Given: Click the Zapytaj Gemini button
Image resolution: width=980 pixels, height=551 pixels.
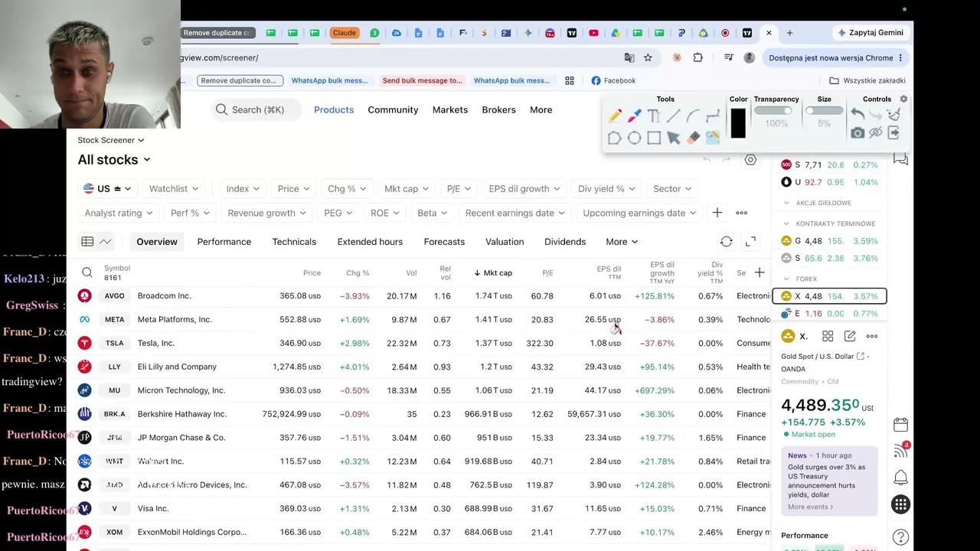Looking at the screenshot, I should click(x=870, y=33).
